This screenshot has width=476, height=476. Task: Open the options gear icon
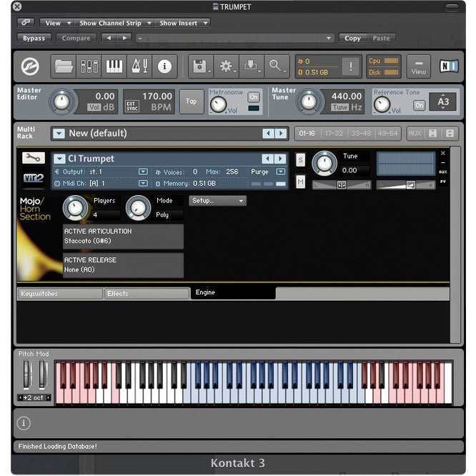tap(227, 66)
